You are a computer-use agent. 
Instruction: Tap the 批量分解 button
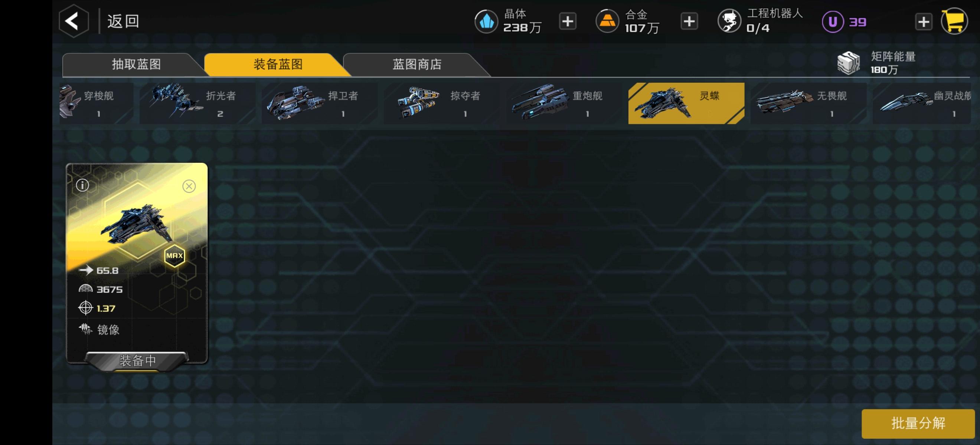[918, 423]
